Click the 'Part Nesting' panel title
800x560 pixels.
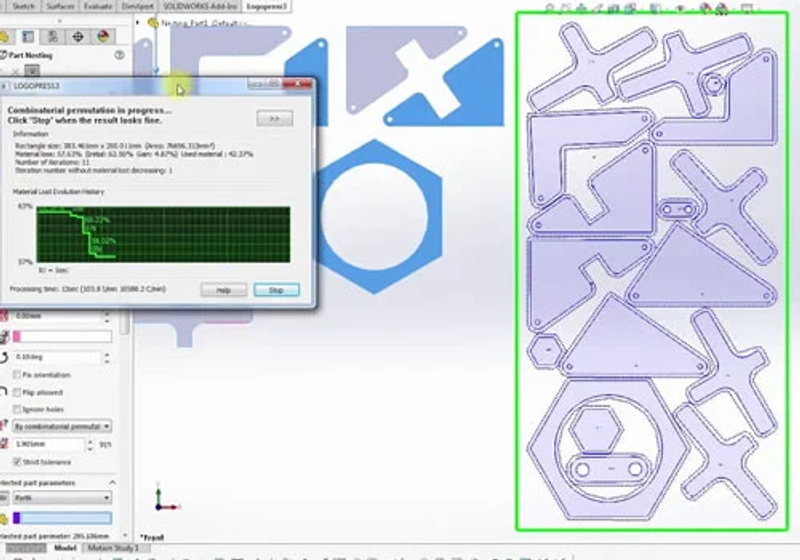click(x=30, y=55)
